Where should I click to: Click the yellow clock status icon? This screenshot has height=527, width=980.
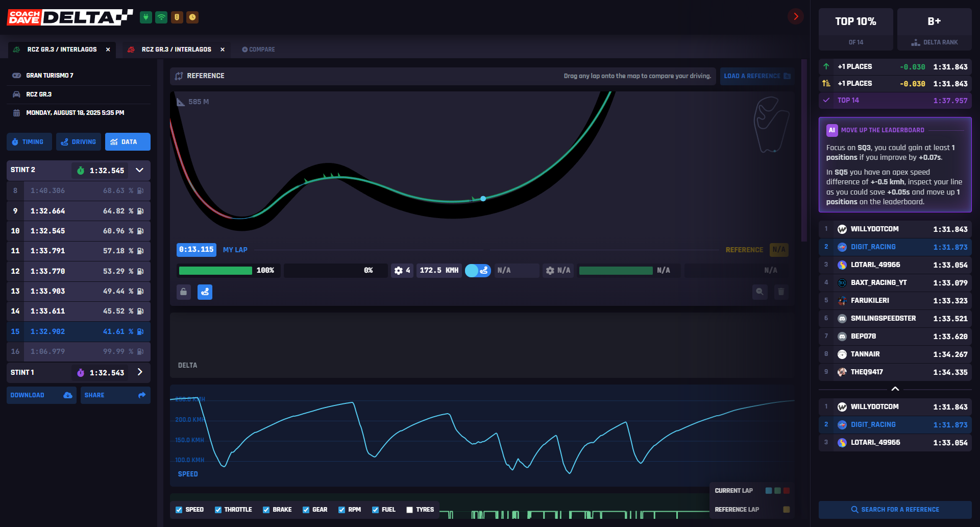[x=192, y=17]
